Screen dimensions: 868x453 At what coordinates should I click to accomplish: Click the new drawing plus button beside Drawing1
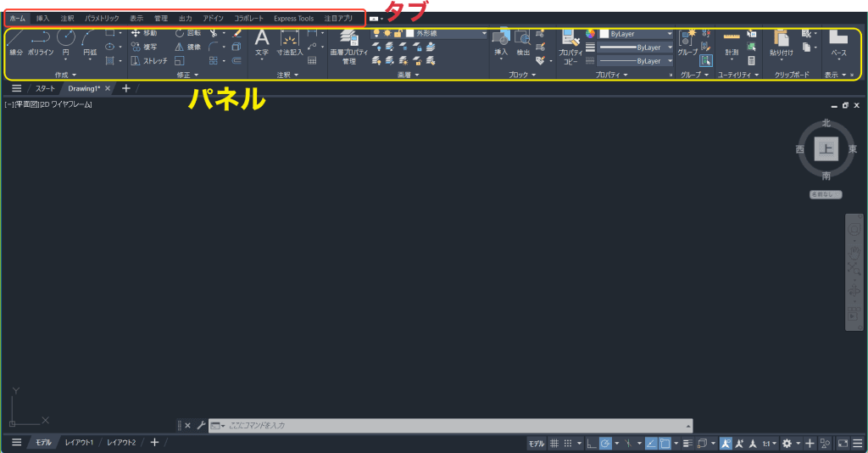(126, 88)
